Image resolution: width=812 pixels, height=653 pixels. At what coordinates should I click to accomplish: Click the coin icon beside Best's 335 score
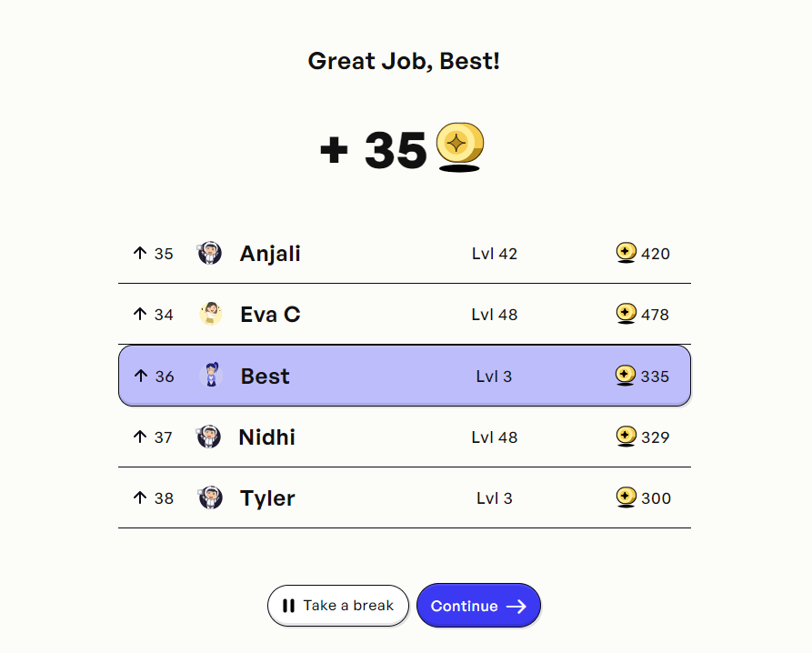(x=626, y=377)
